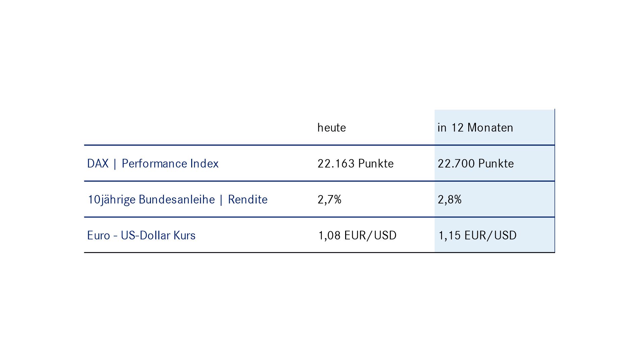The height and width of the screenshot is (362, 644).
Task: Select the '22.163 Punkte' cell
Action: [x=356, y=164]
